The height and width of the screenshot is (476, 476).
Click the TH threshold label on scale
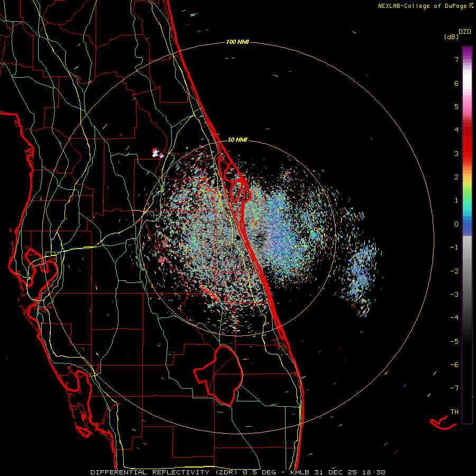coord(454,412)
